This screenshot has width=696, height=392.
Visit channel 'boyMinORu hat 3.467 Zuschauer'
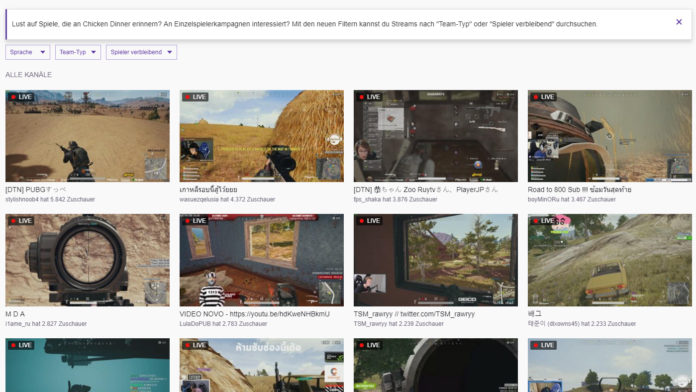click(572, 199)
